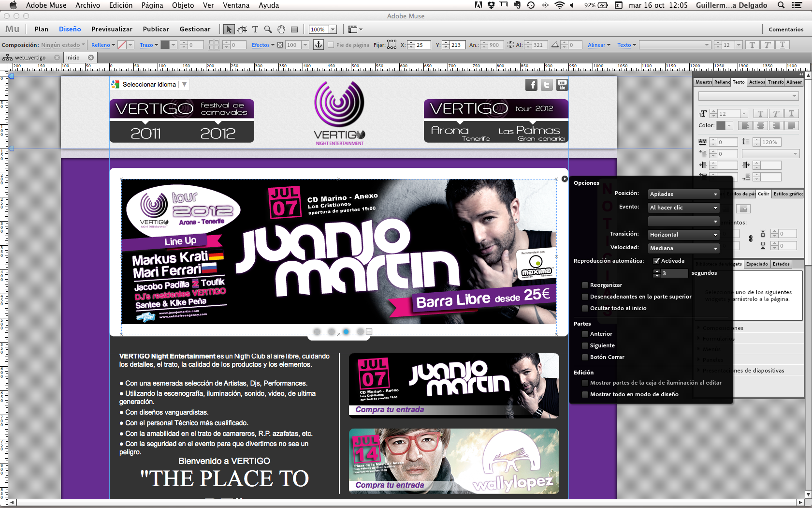Enable Reorganizar checkbox
The width and height of the screenshot is (812, 508).
[585, 285]
